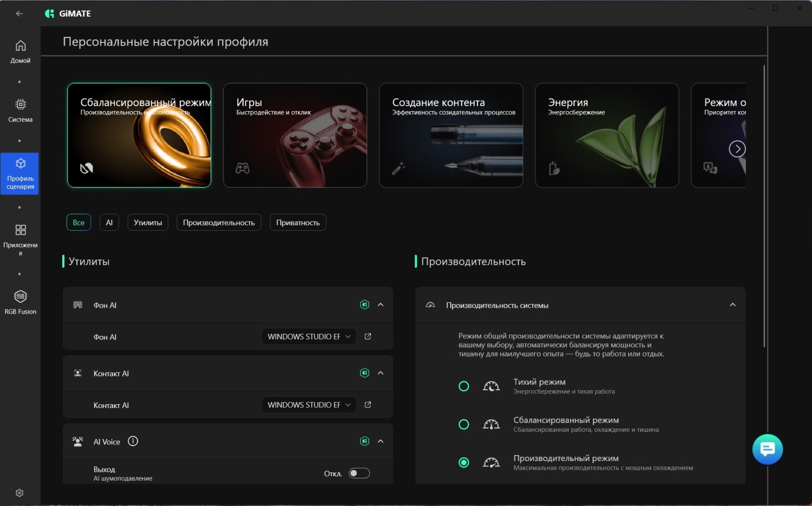Collapse the Производительность системы section
The width and height of the screenshot is (812, 506).
tap(732, 305)
